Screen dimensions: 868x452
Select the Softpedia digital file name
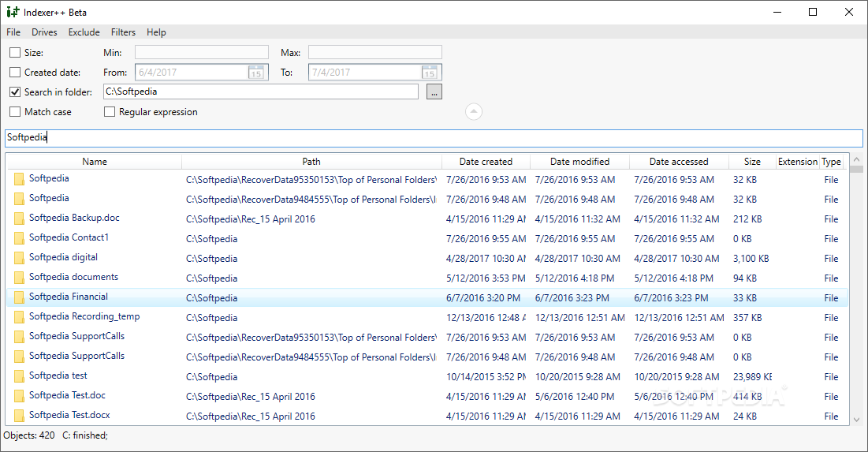63,257
